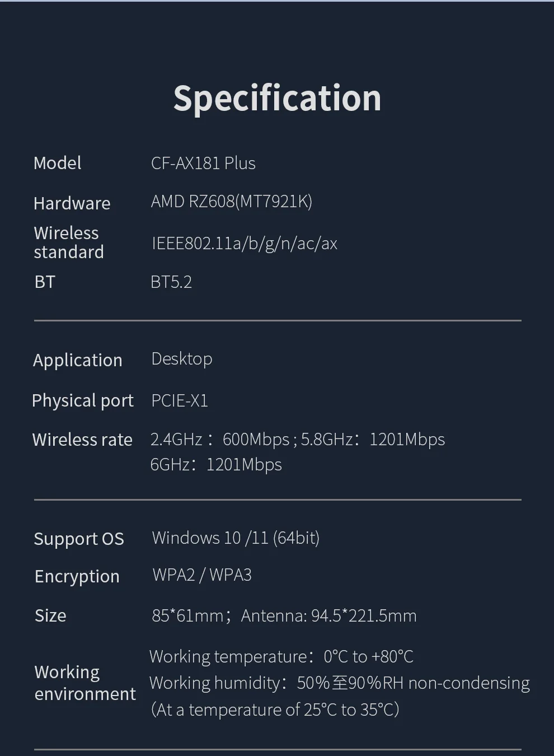Click the Wireless rate label
The width and height of the screenshot is (554, 756).
click(x=82, y=440)
